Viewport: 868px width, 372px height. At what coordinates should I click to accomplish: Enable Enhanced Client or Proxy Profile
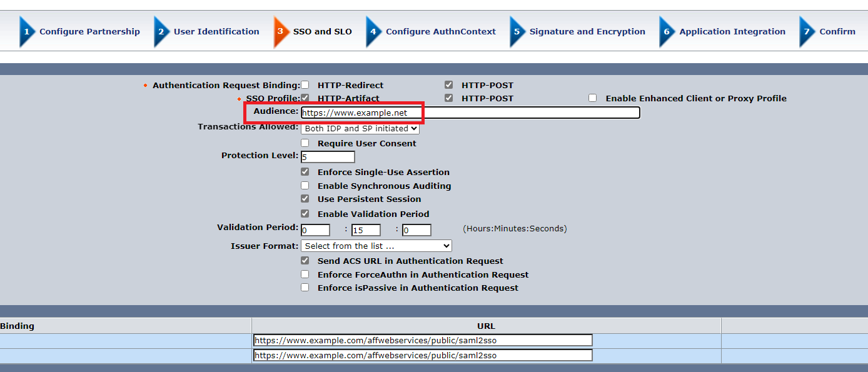(592, 98)
